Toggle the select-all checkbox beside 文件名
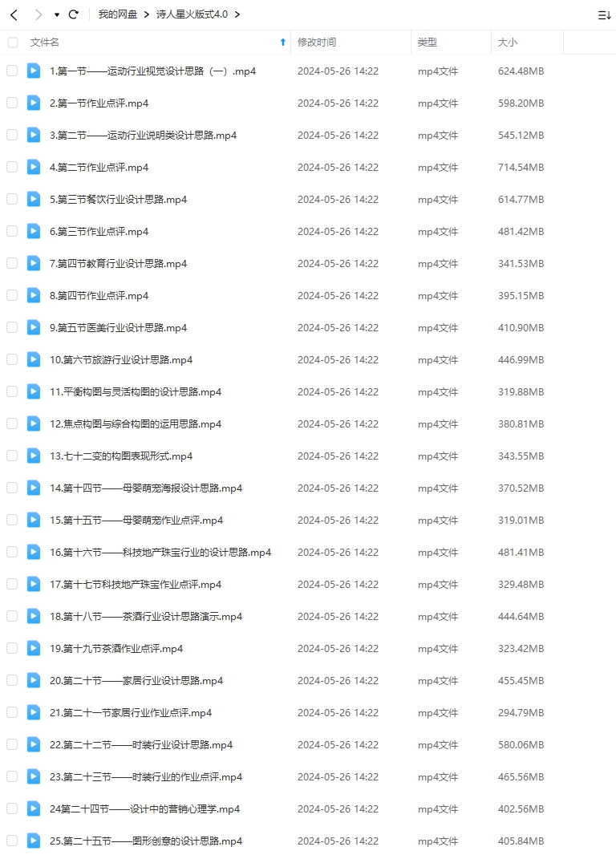 [x=13, y=43]
